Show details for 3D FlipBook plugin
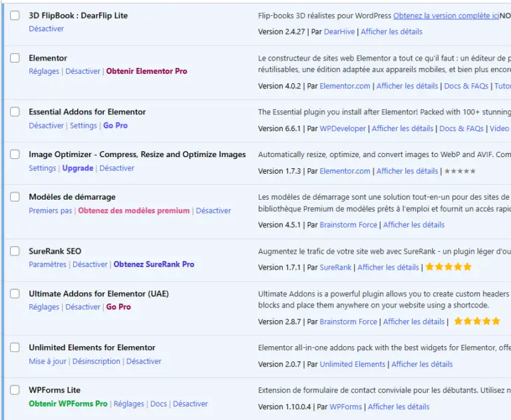Screen dimensions: 511x420 tap(391, 32)
